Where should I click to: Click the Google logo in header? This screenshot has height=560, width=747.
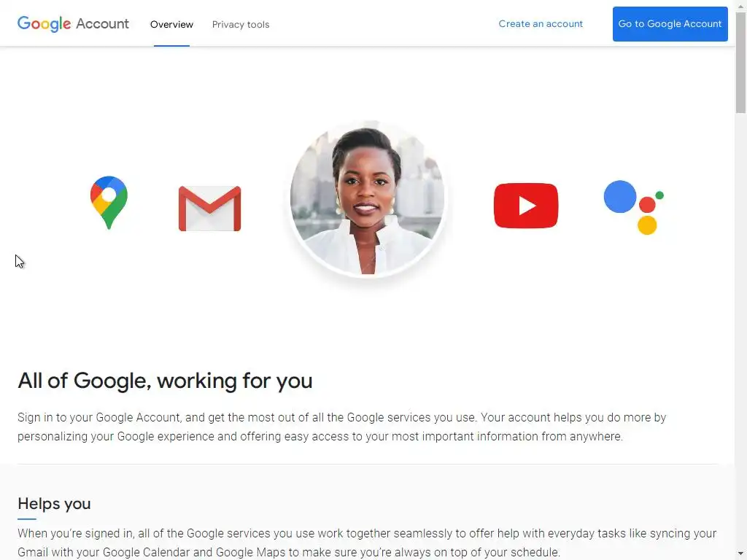(44, 24)
